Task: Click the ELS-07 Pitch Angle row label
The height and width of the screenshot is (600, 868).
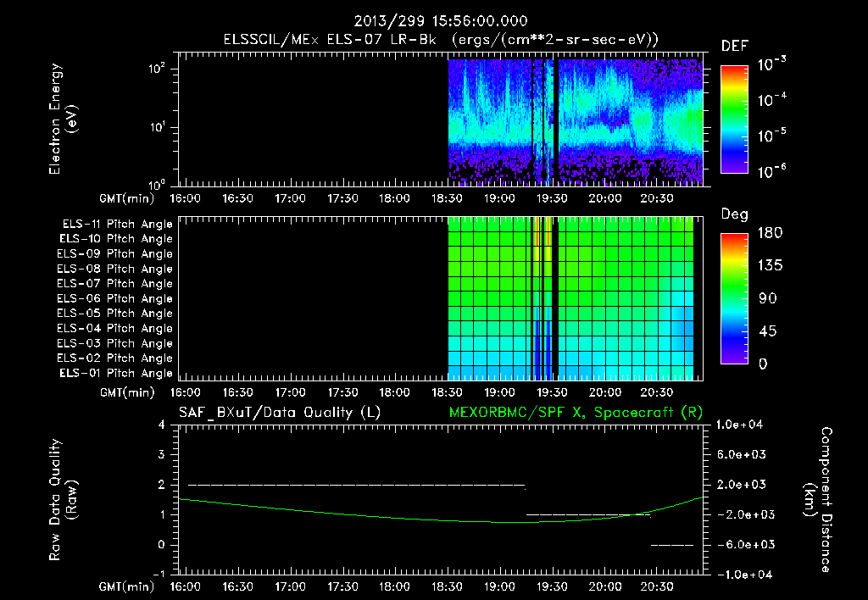Action: [115, 284]
